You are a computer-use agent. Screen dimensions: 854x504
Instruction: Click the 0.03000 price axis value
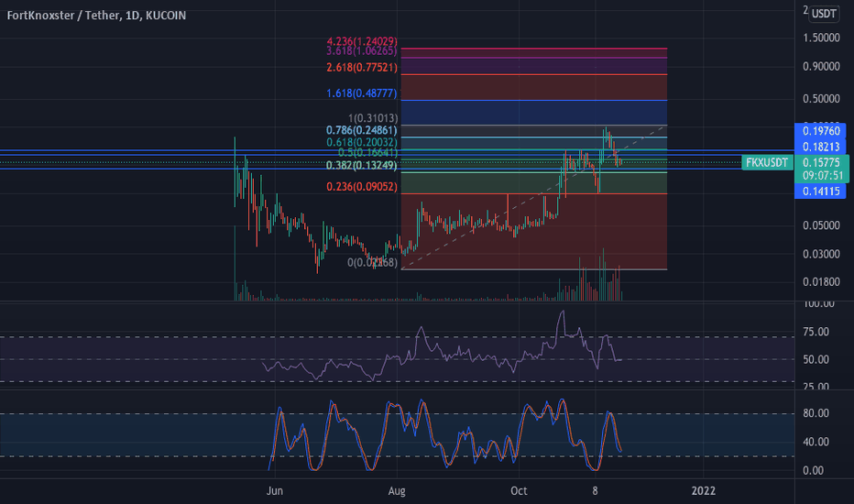coord(821,254)
